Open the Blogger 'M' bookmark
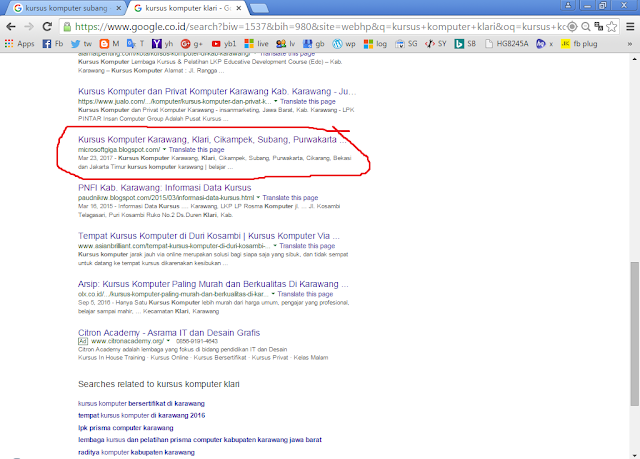640x459 pixels. point(110,44)
